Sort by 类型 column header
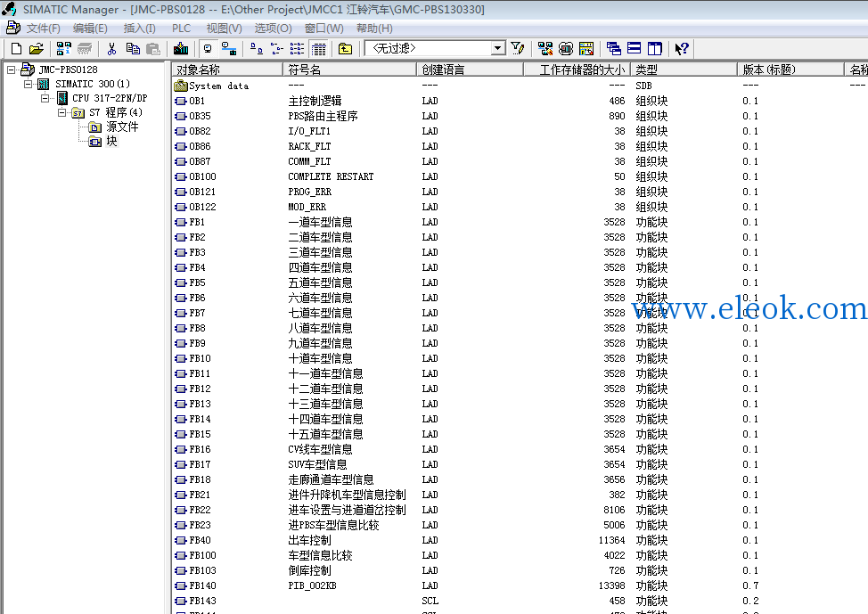 684,70
